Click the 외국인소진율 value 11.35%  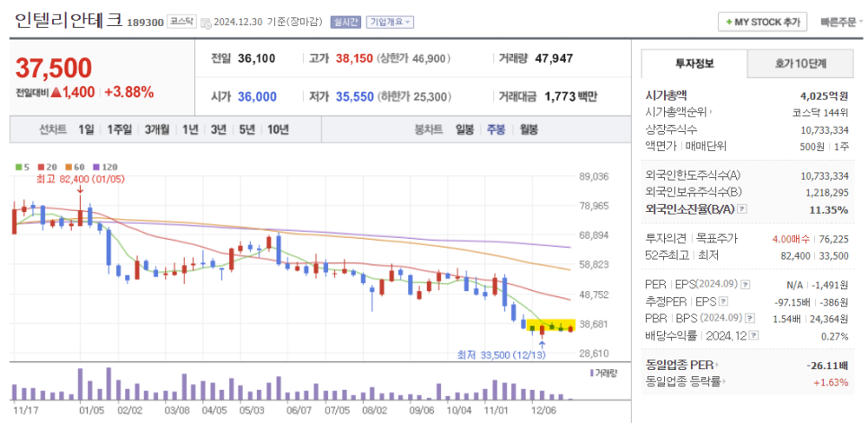[x=828, y=210]
